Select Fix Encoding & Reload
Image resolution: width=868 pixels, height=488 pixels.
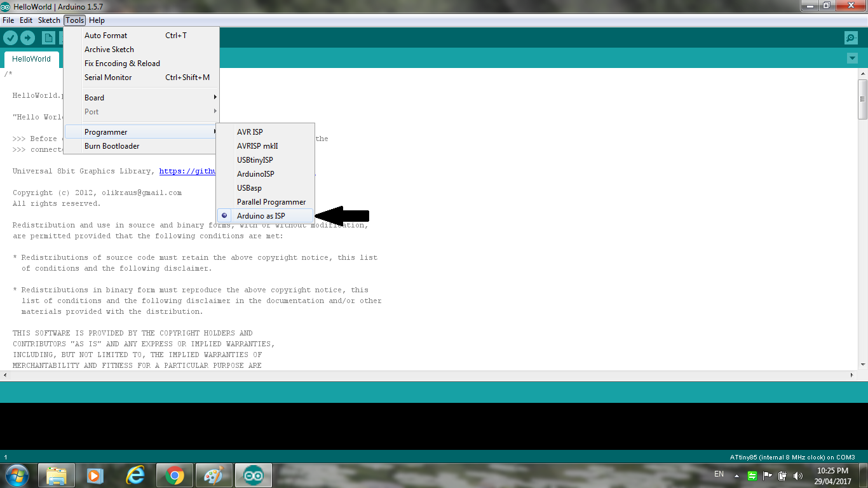(141, 64)
